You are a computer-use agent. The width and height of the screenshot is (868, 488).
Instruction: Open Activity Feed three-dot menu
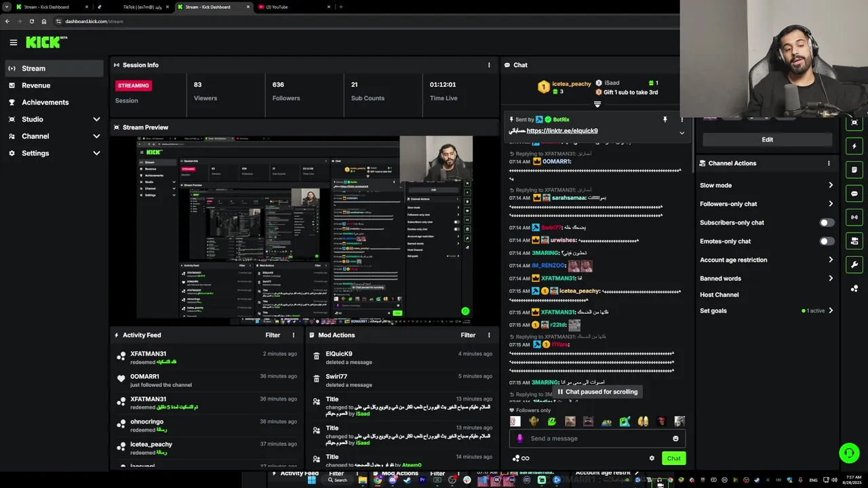point(294,335)
